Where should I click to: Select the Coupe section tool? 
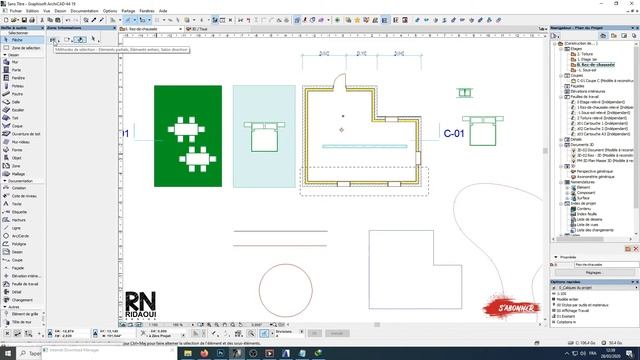point(22,260)
